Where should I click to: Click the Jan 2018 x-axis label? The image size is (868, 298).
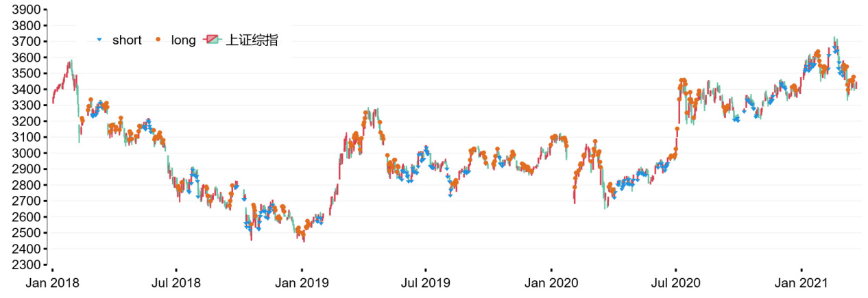coord(52,282)
